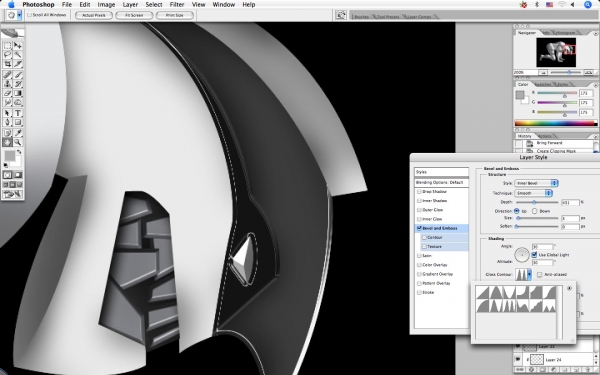The width and height of the screenshot is (600, 375).
Task: Toggle Use Global Light checkbox
Action: [535, 255]
